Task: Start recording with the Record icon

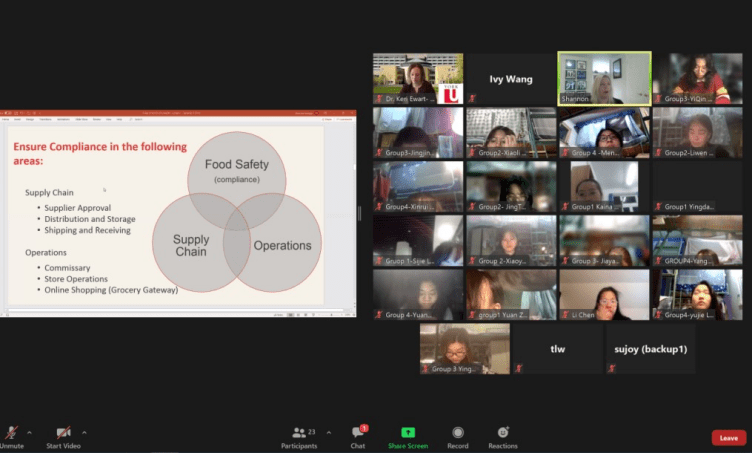Action: [457, 432]
